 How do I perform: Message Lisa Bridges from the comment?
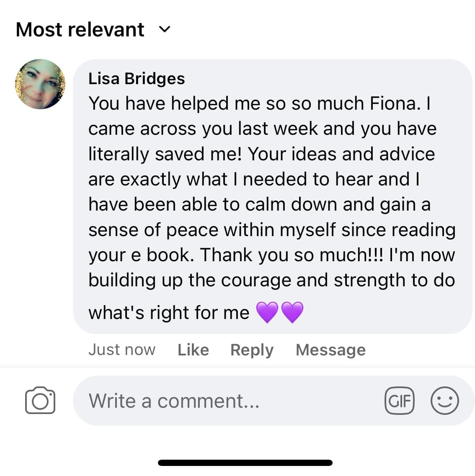(330, 350)
